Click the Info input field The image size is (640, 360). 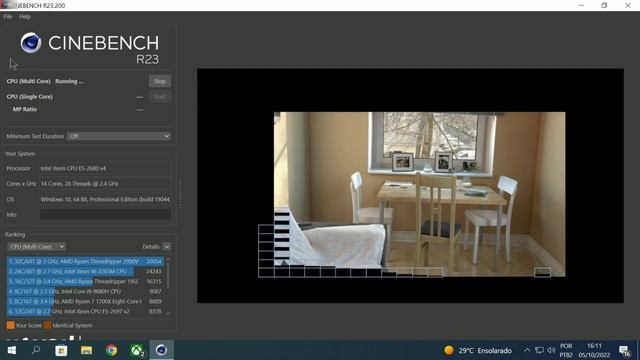(x=105, y=215)
